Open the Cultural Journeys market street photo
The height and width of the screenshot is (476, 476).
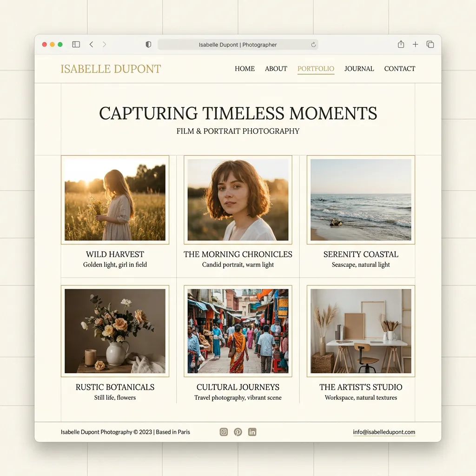click(238, 331)
